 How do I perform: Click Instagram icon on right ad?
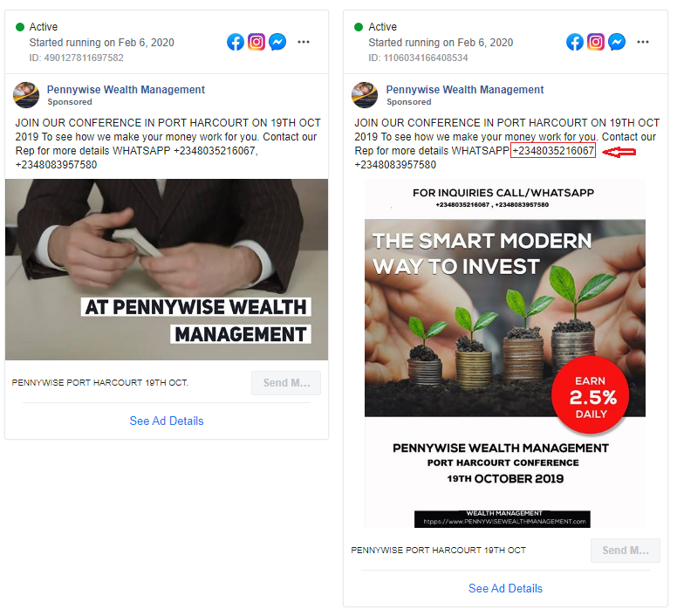[x=596, y=42]
